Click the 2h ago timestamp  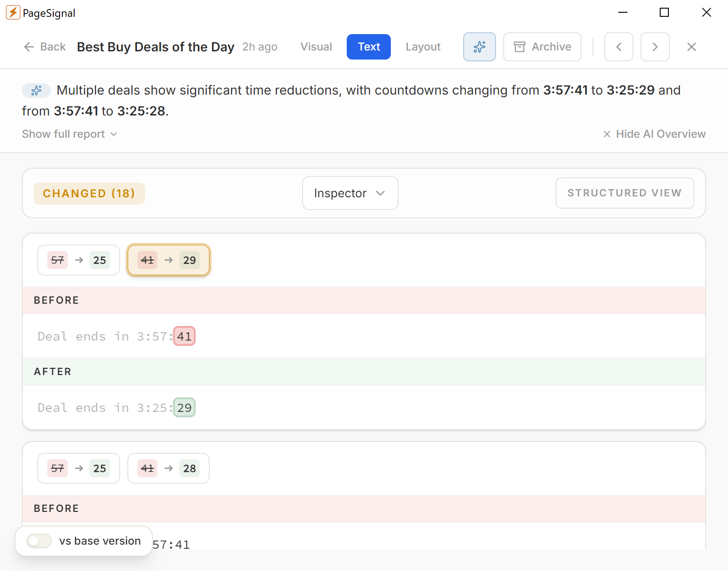[x=260, y=47]
